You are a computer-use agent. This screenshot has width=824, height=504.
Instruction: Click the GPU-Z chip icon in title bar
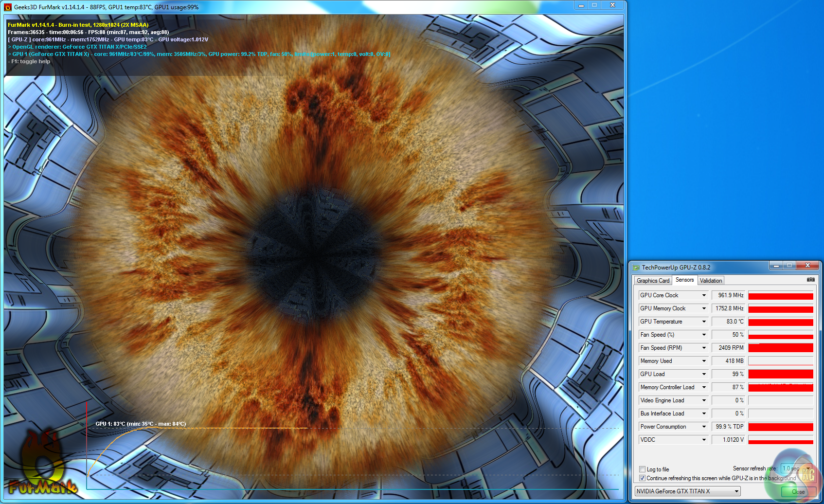pyautogui.click(x=636, y=268)
